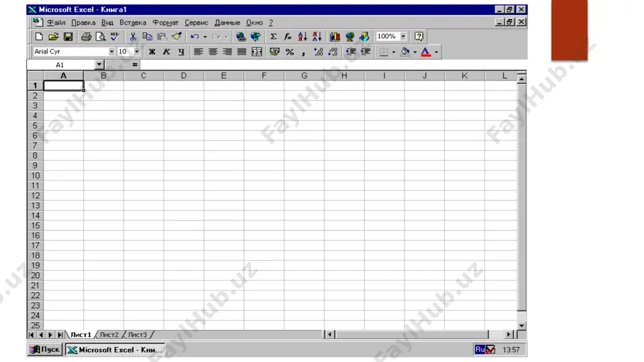Open the borders dropdown arrow
This screenshot has height=362, width=644.
click(393, 52)
